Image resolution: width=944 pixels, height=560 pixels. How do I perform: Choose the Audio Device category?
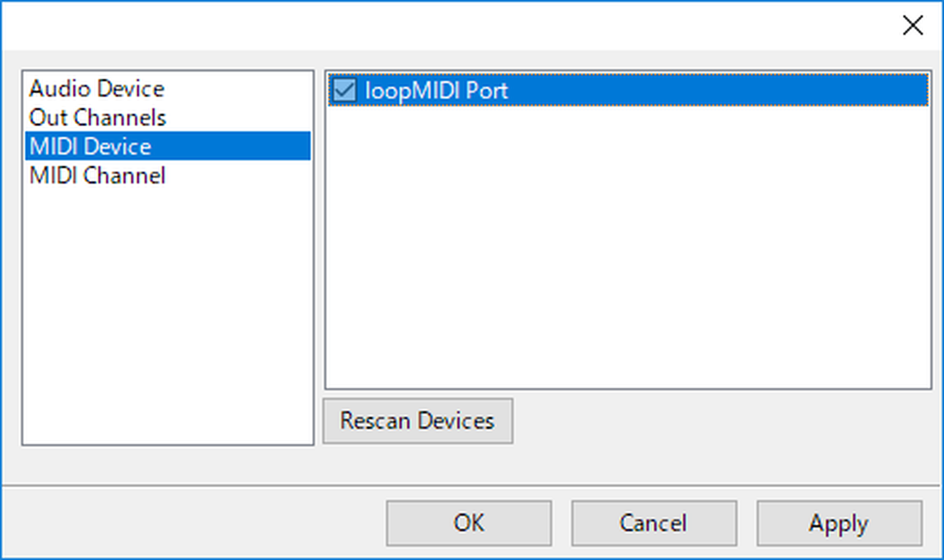pyautogui.click(x=97, y=89)
